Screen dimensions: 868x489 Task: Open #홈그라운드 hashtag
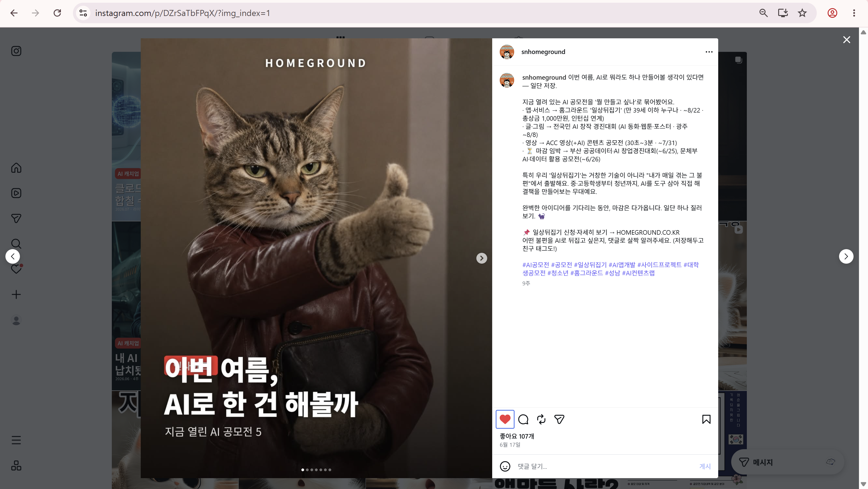tap(586, 273)
